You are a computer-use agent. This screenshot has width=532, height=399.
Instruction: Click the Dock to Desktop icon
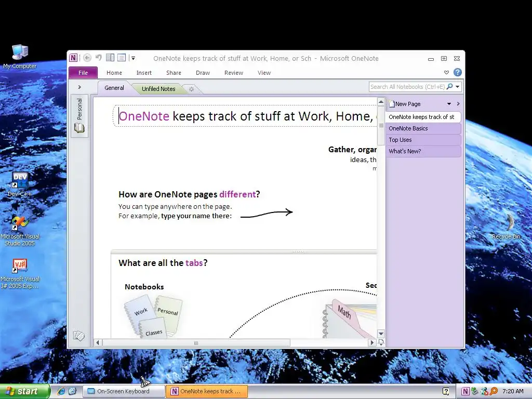[x=110, y=58]
